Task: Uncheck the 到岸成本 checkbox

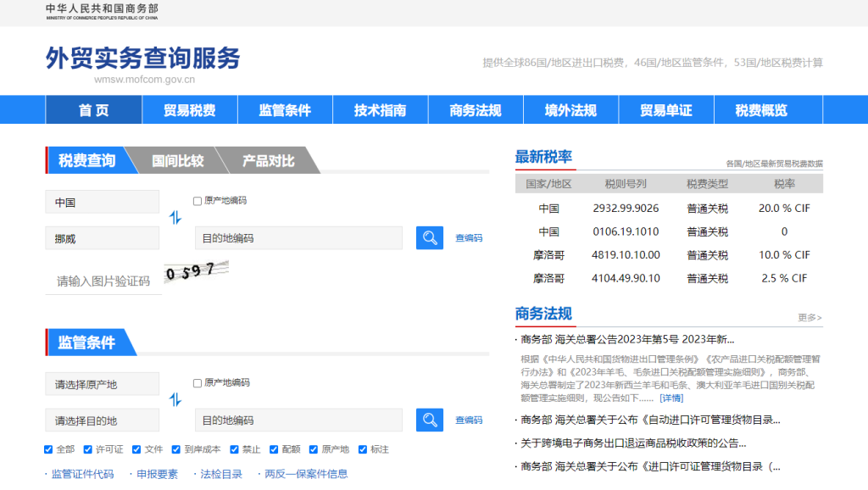Action: (176, 449)
